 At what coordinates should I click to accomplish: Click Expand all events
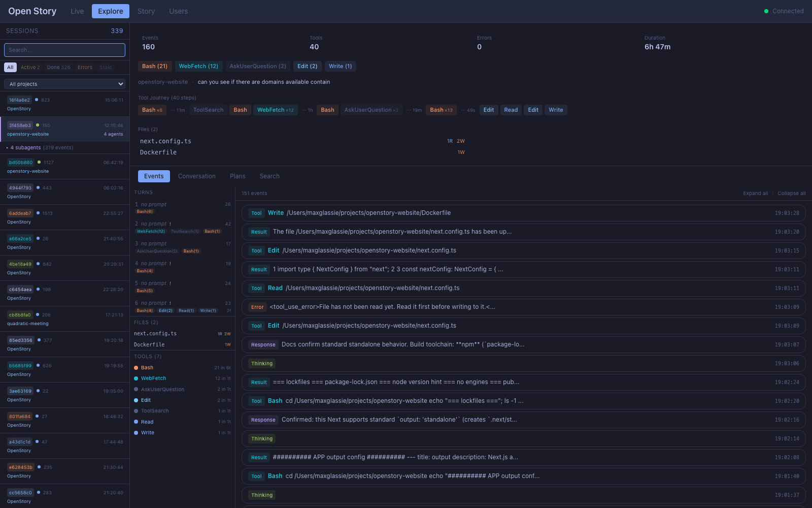756,194
